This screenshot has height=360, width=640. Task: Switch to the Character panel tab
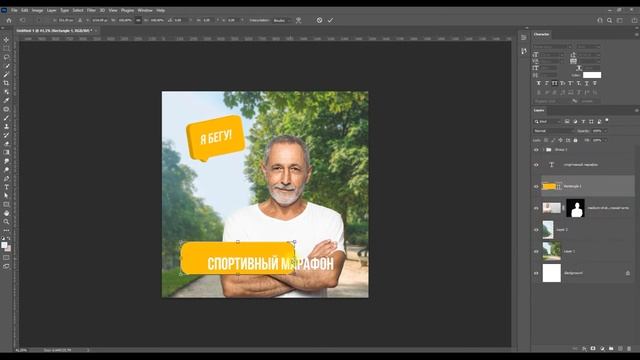pos(542,34)
